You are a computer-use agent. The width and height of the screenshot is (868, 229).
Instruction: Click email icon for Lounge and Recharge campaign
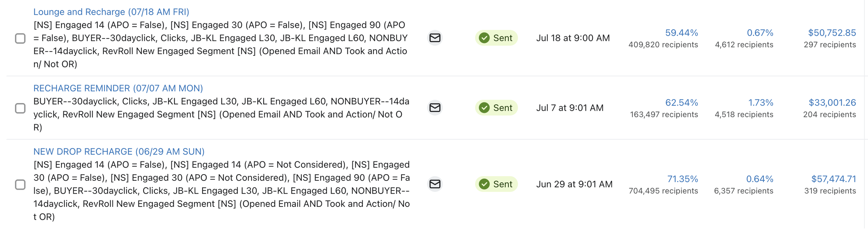(x=435, y=38)
